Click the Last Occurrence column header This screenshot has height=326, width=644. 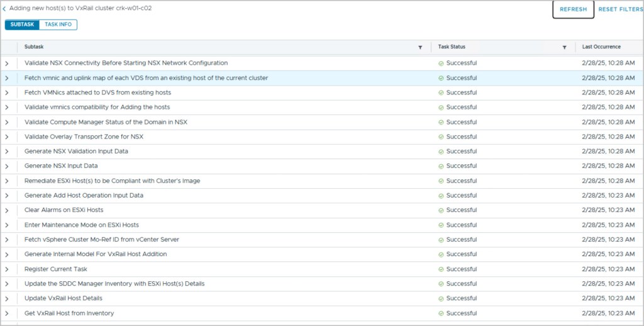tap(601, 47)
